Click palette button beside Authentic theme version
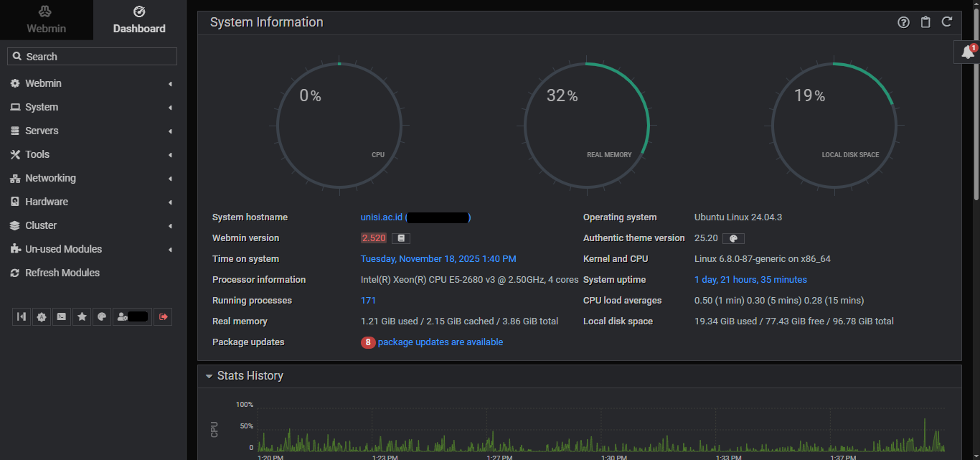This screenshot has height=460, width=980. [x=733, y=238]
